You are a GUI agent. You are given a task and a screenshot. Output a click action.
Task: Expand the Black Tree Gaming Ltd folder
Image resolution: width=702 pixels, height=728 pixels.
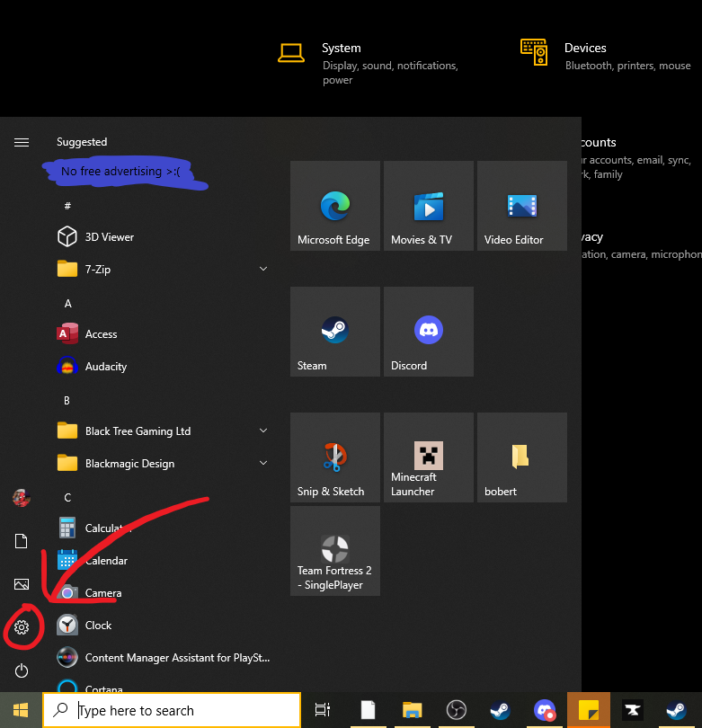click(163, 431)
